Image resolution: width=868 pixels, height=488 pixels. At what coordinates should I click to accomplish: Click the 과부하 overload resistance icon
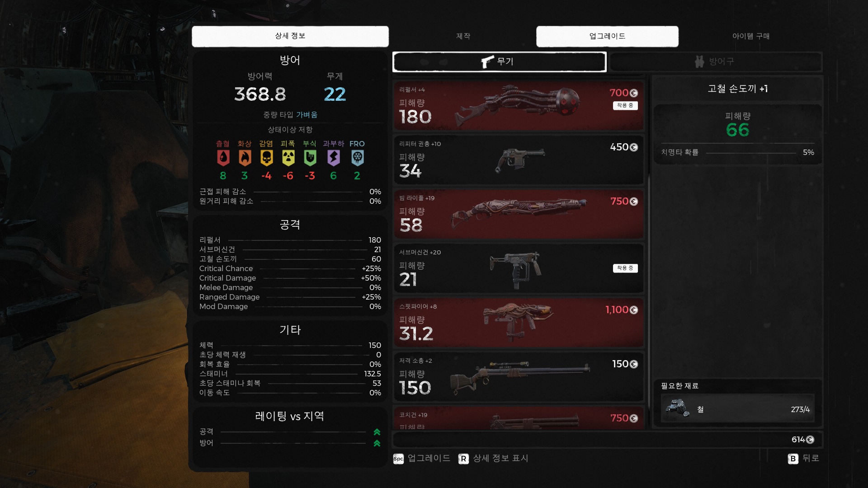[x=334, y=158]
